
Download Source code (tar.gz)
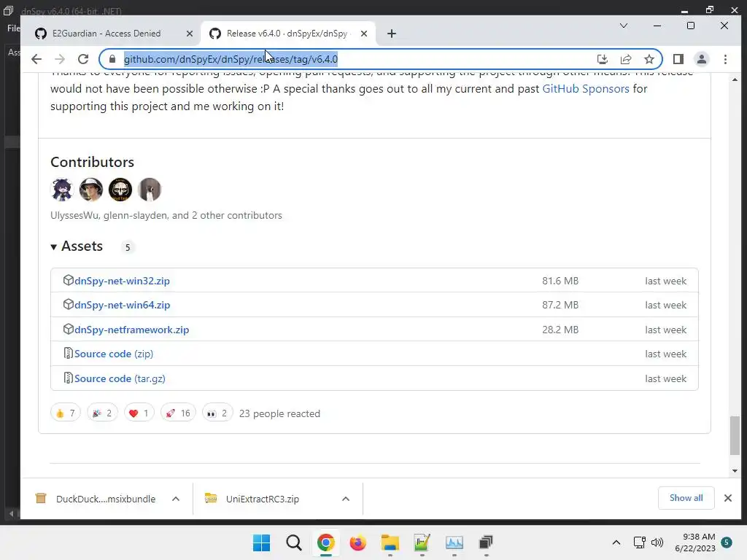120,378
